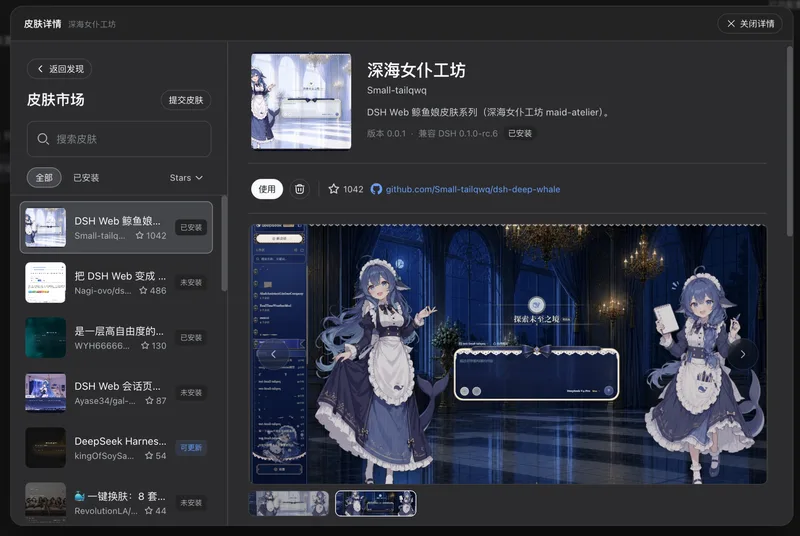Screen dimensions: 800x536
Task: Select the 是一层高自由度的 skin item
Action: (x=116, y=338)
